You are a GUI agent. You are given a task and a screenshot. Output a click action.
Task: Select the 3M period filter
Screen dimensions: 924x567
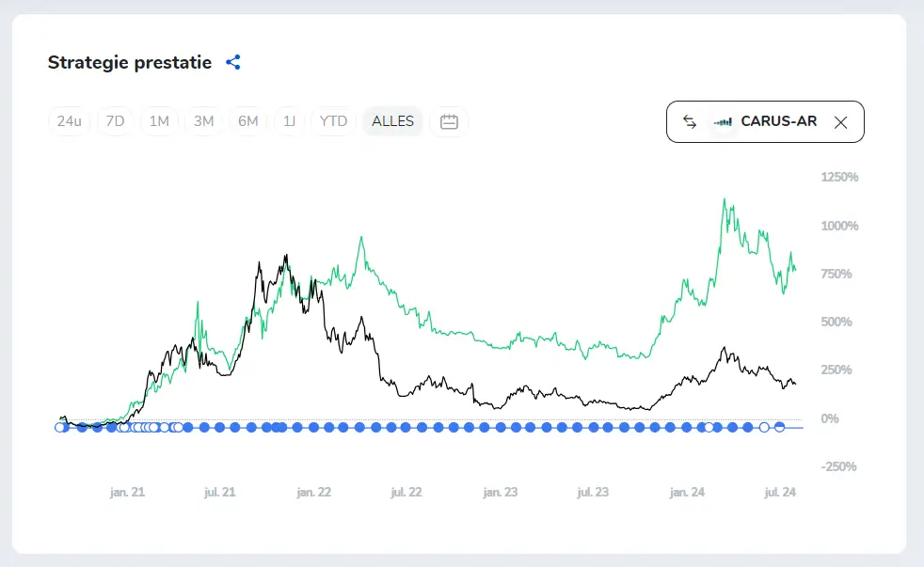click(203, 121)
